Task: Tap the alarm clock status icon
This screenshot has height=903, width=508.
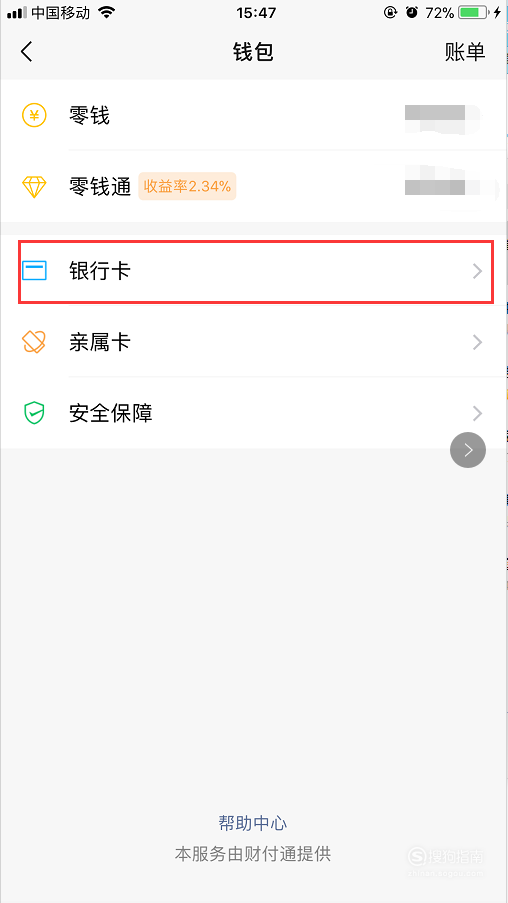Action: click(411, 13)
